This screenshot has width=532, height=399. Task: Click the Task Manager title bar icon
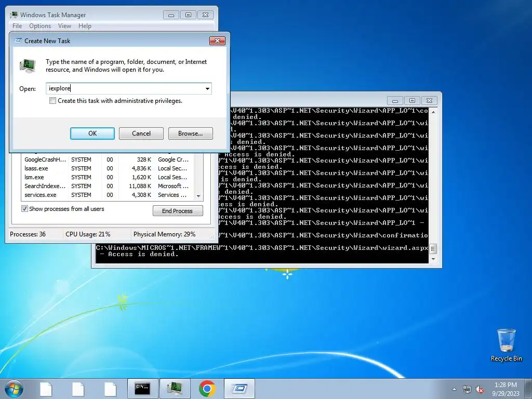click(14, 15)
